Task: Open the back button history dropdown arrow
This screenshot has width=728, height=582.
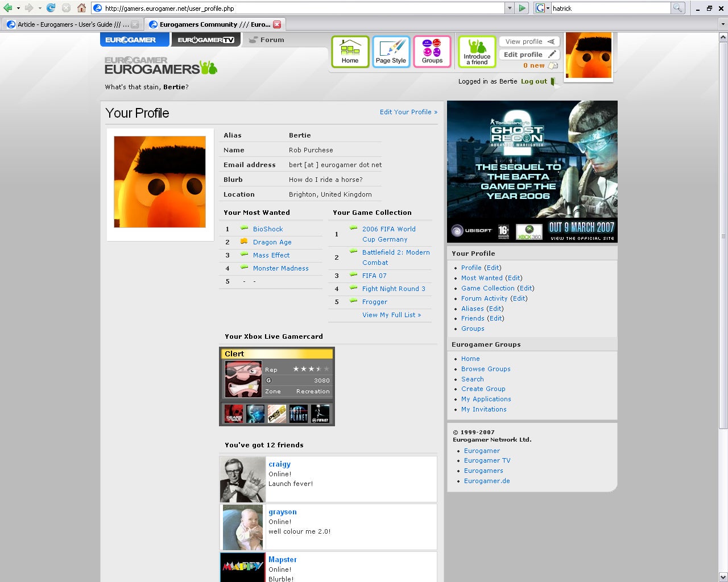Action: coord(18,8)
